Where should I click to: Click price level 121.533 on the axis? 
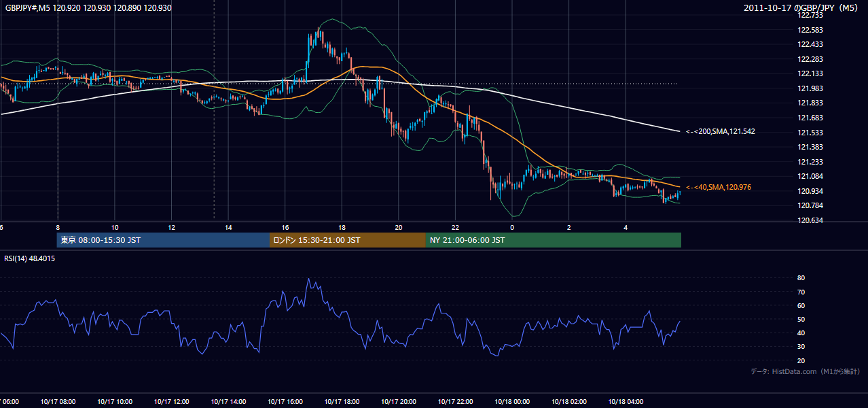click(810, 133)
